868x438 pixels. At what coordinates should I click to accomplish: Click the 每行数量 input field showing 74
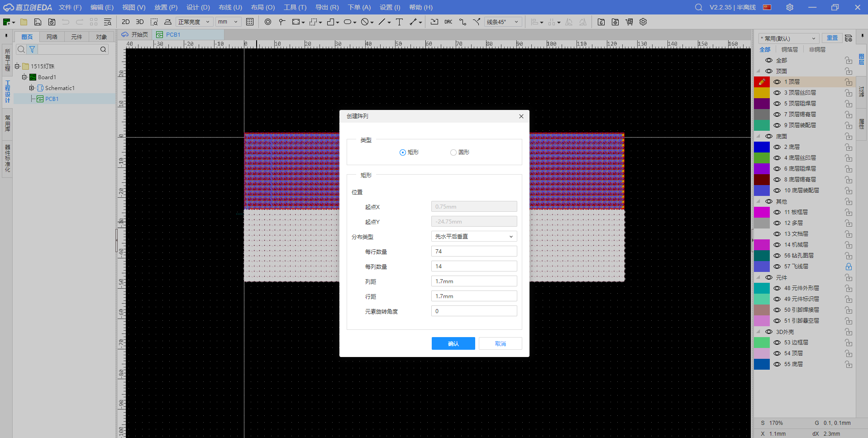point(474,252)
